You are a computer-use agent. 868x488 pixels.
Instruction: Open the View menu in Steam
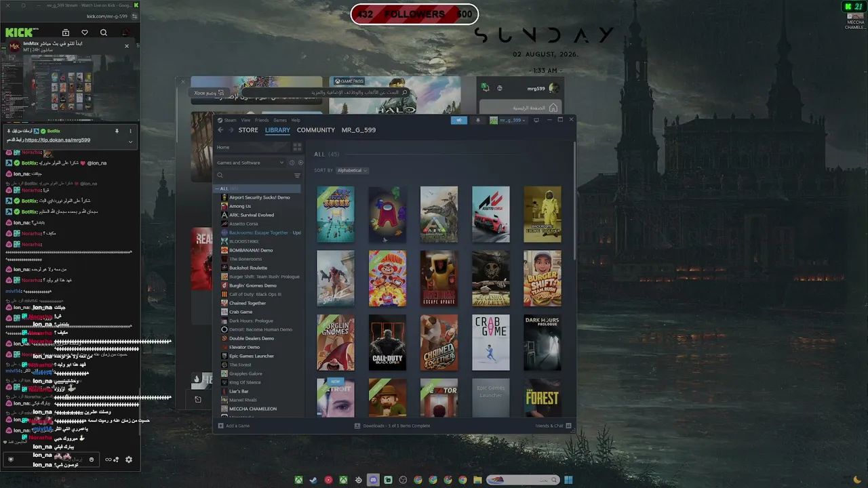click(x=245, y=120)
